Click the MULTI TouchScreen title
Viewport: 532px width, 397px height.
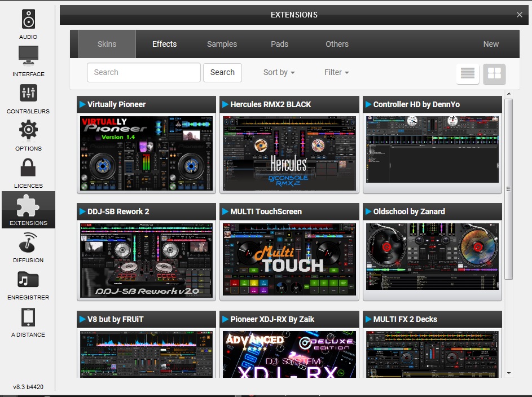click(x=266, y=211)
